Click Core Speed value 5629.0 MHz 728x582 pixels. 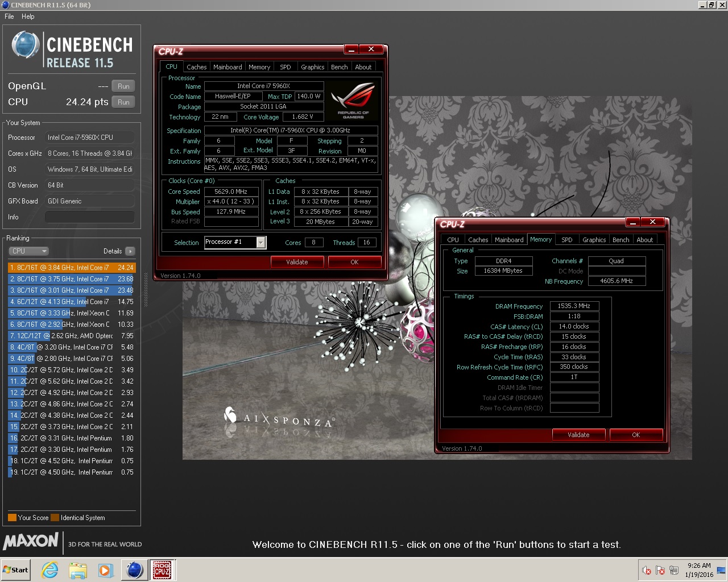click(x=231, y=192)
